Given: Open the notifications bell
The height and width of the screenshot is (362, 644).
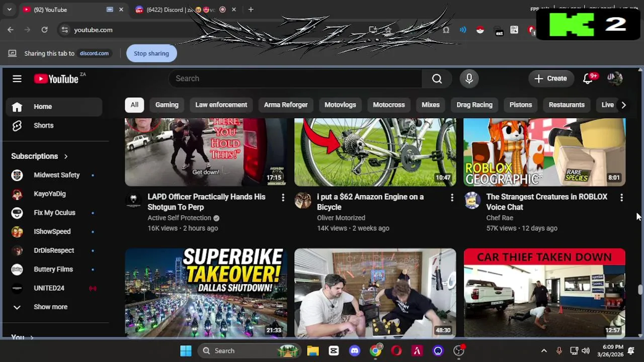Looking at the screenshot, I should 588,78.
